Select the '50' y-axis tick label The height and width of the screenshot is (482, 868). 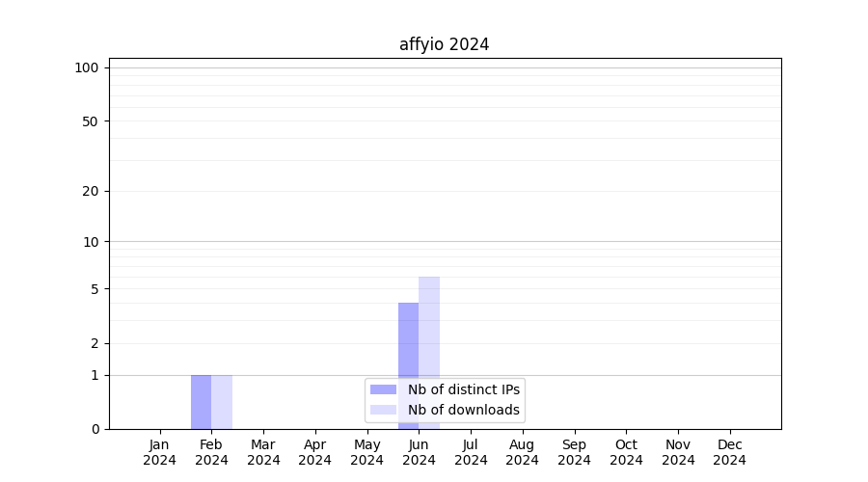(91, 121)
